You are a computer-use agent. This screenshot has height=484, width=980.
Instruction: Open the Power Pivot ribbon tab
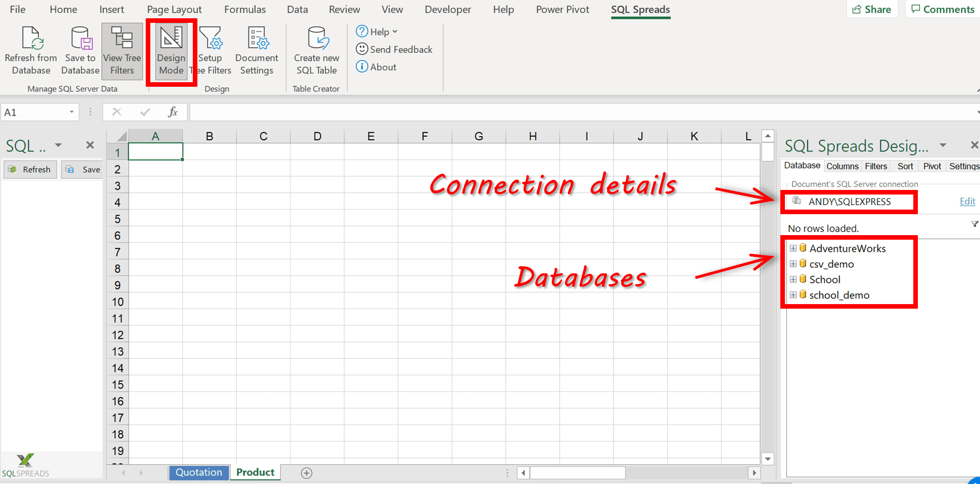(x=562, y=10)
